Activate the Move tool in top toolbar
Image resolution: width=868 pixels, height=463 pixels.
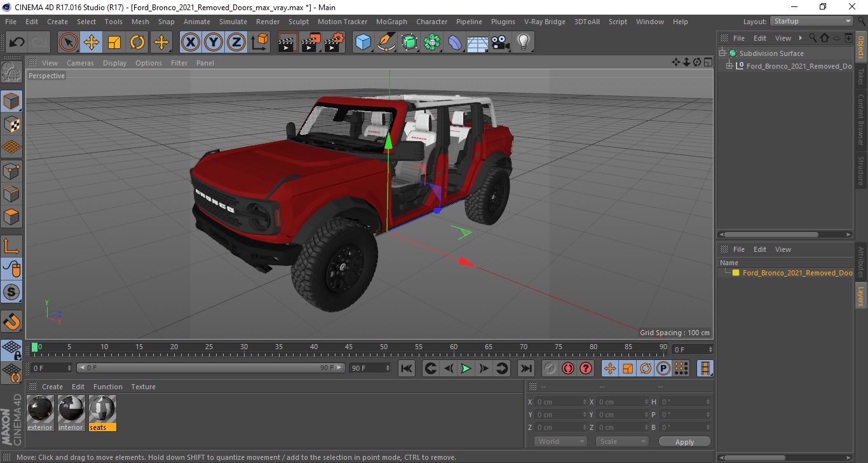coord(92,43)
